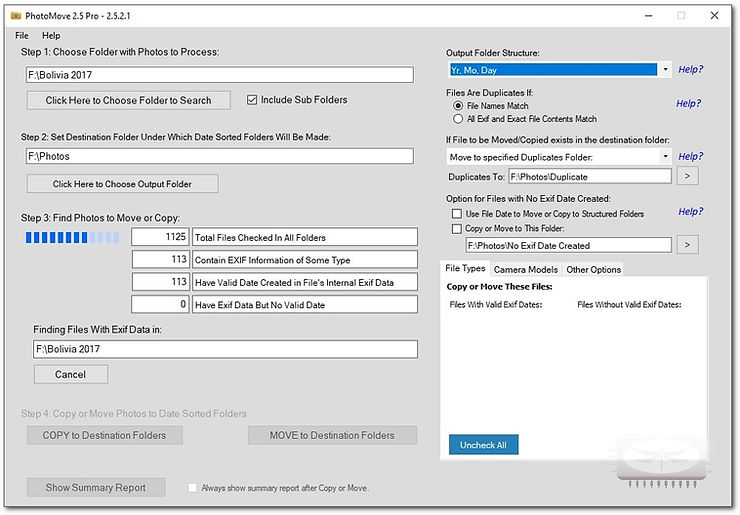Open Help link for No Exif Date options
Viewport: 740px width, 515px height.
point(690,211)
